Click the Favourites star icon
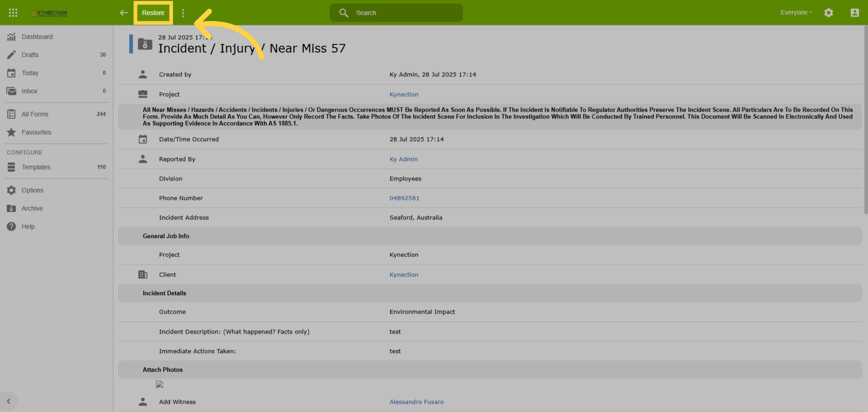 (12, 132)
